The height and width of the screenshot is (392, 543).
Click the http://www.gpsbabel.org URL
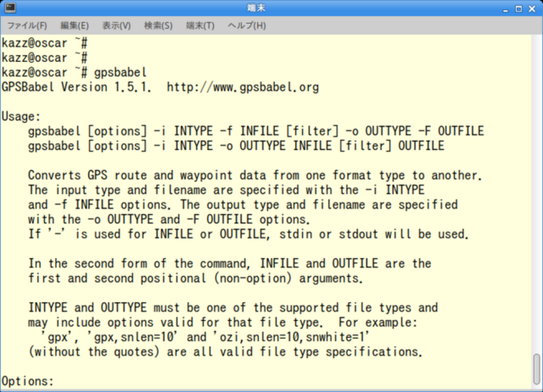(x=243, y=87)
